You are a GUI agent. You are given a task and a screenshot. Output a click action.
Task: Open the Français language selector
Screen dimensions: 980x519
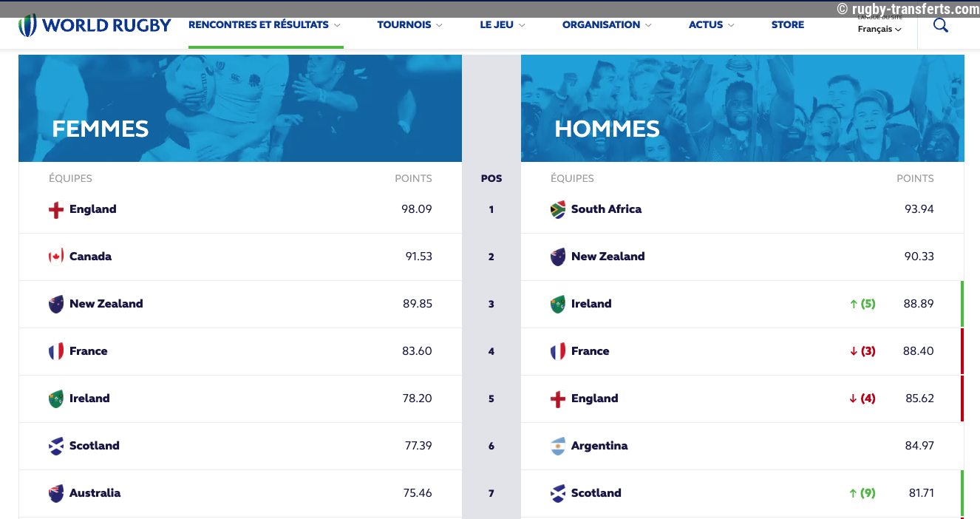[x=879, y=30]
